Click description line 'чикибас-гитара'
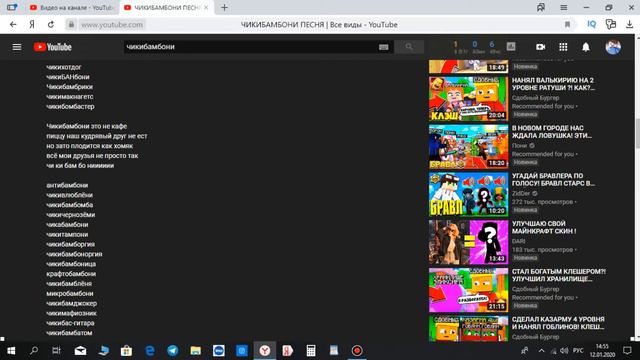The width and height of the screenshot is (640, 360). tap(70, 323)
